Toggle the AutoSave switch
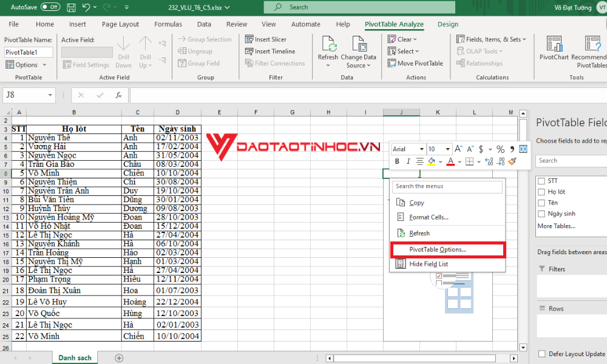Screen dimensions: 607x364 [50, 7]
